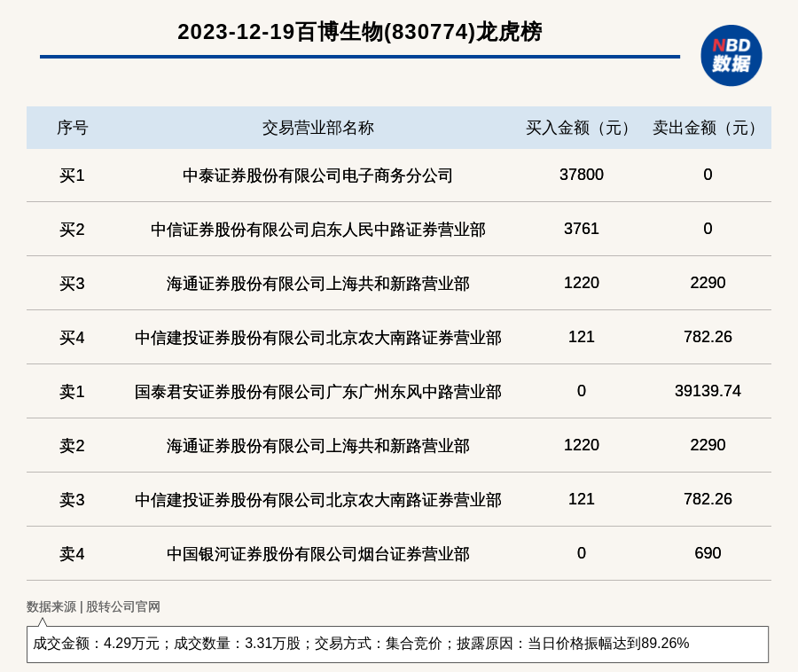Viewport: 798px width, 672px height.
Task: Select the 买2 row label
Action: (73, 230)
